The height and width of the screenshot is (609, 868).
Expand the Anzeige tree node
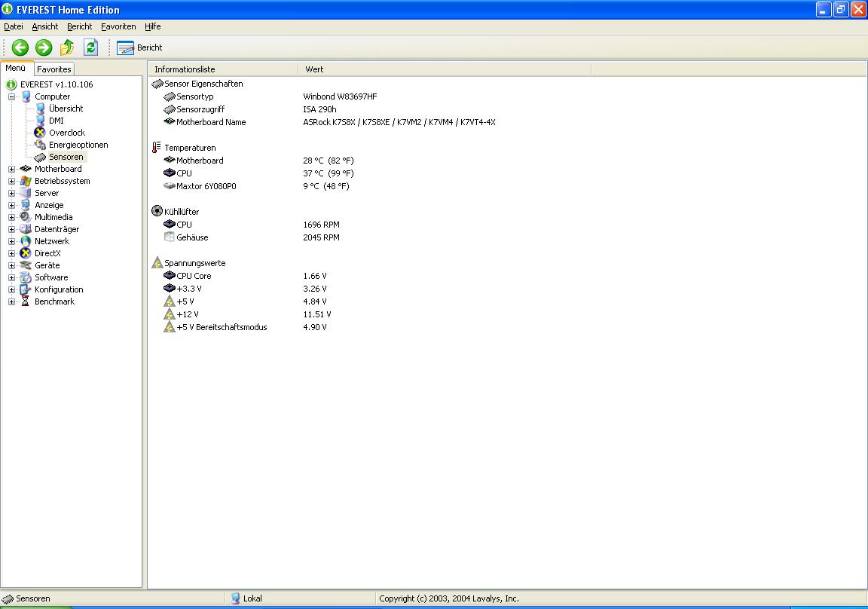point(11,206)
